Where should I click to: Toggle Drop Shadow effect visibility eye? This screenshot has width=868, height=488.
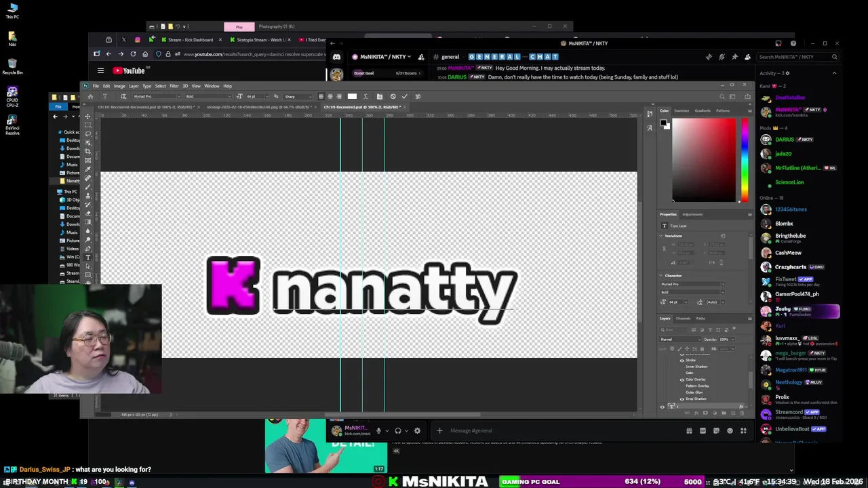click(x=682, y=399)
